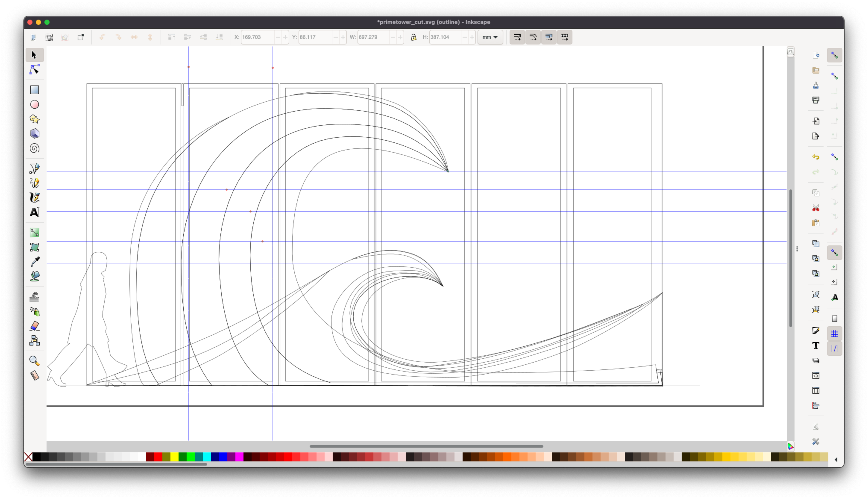Click the no-paint X swatch
The height and width of the screenshot is (499, 868).
coord(28,457)
